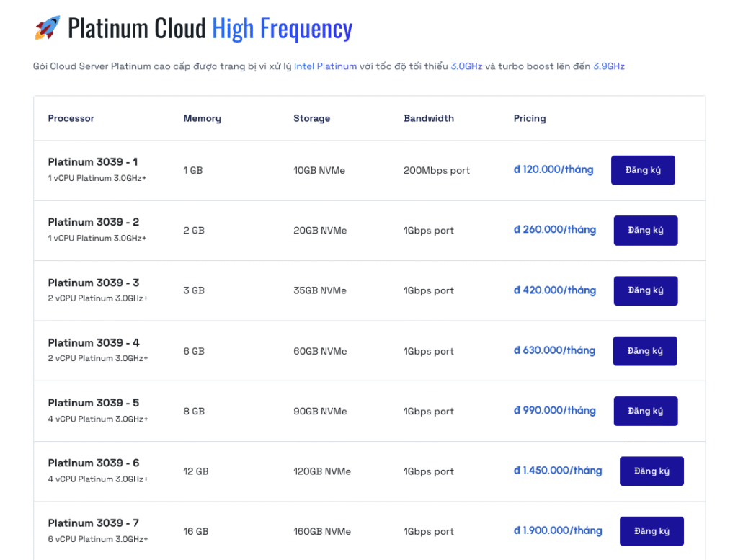Choose Đăng ký for Platinum 3039 - 6
The height and width of the screenshot is (560, 738).
pos(652,471)
